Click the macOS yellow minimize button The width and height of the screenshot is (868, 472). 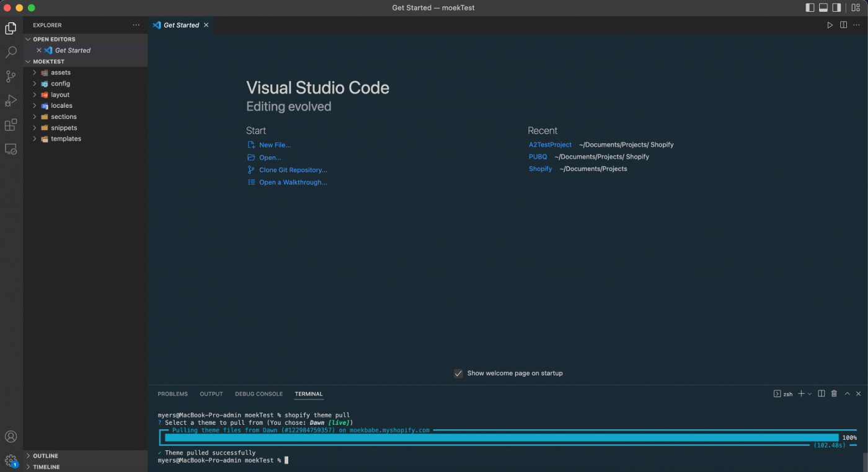[19, 8]
